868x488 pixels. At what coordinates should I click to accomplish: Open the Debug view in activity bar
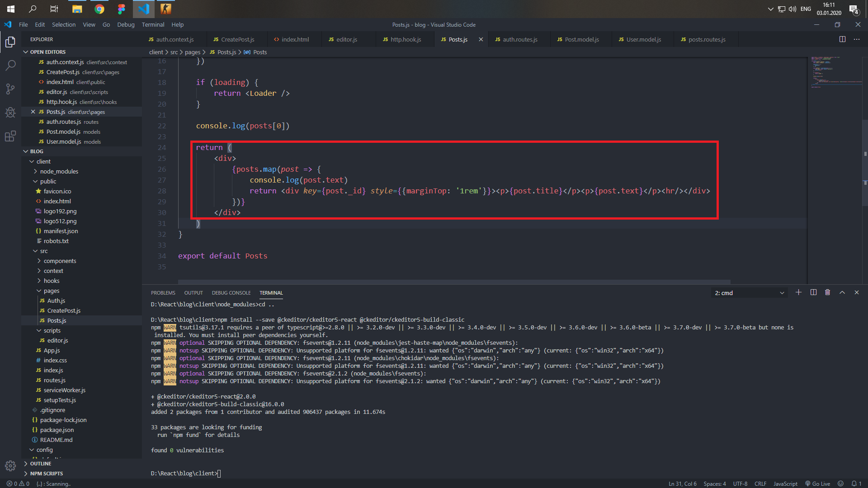[x=10, y=113]
